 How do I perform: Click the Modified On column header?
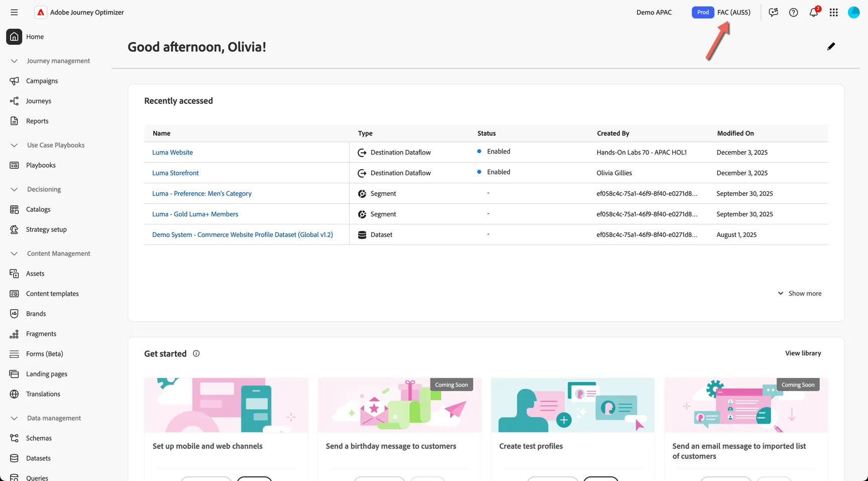click(x=735, y=133)
